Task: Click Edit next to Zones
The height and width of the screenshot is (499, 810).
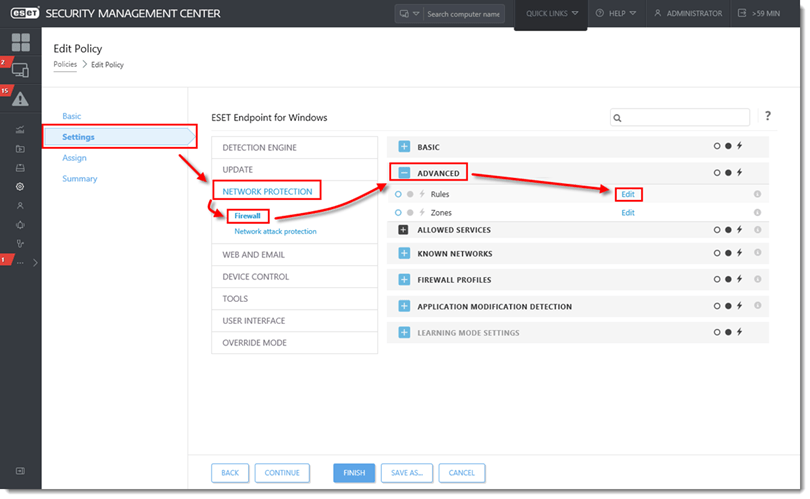Action: [x=628, y=212]
